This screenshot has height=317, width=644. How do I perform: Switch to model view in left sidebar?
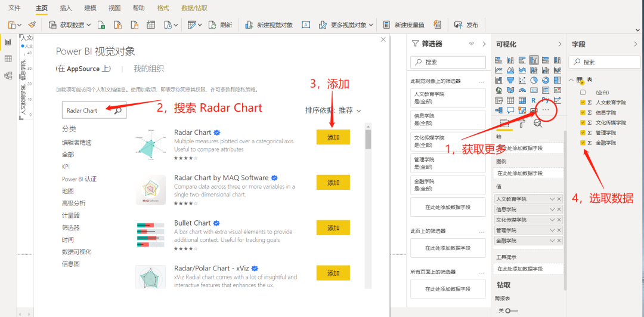(8, 75)
